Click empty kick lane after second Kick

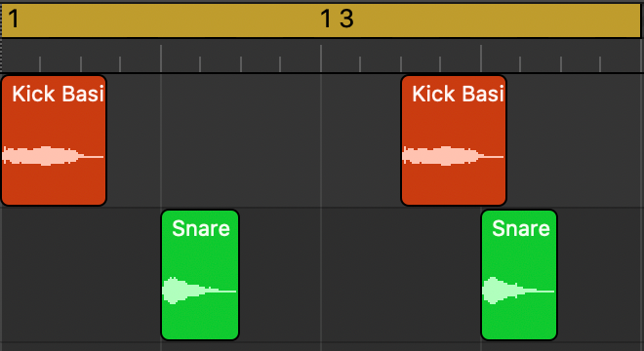[x=575, y=140]
